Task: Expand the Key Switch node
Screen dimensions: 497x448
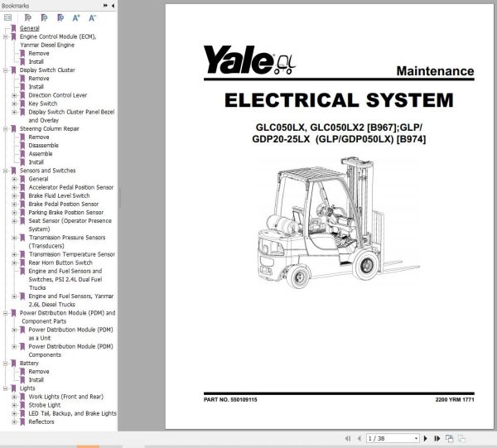Action: click(x=14, y=104)
